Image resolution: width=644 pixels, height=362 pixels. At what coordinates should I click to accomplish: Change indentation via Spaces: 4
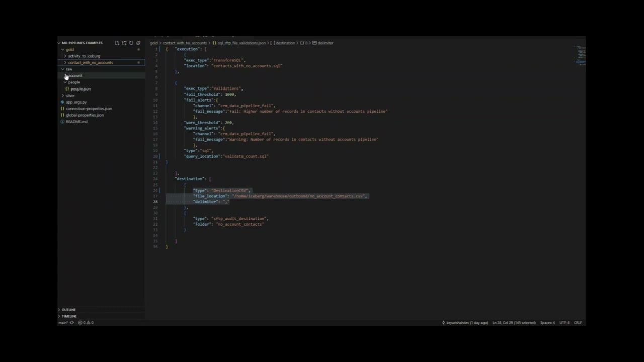(547, 323)
